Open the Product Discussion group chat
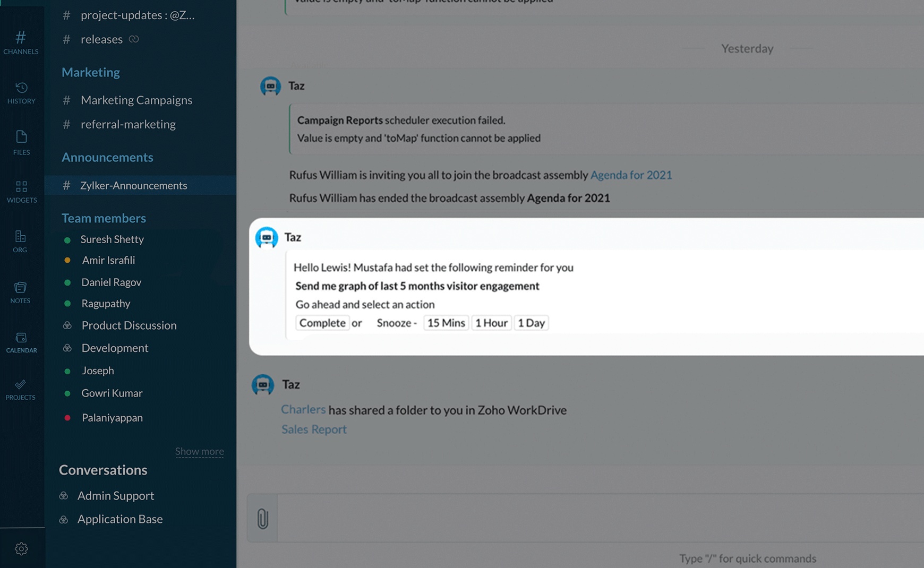This screenshot has width=924, height=568. 129,325
